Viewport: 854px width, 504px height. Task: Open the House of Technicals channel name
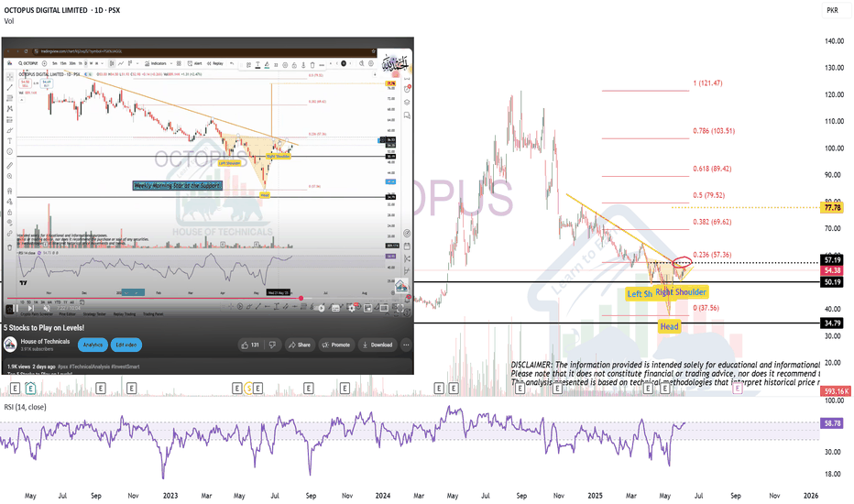click(45, 342)
